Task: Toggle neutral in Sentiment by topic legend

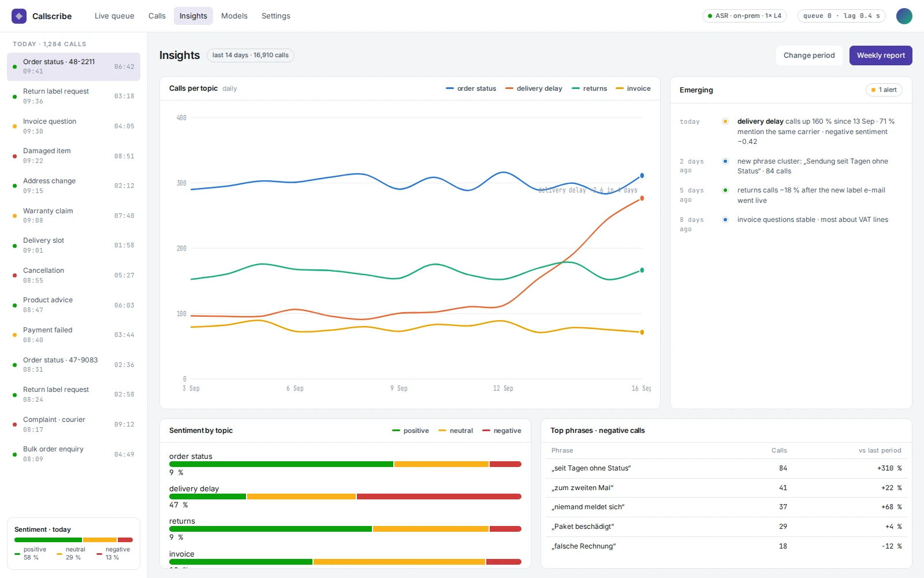Action: tap(456, 431)
